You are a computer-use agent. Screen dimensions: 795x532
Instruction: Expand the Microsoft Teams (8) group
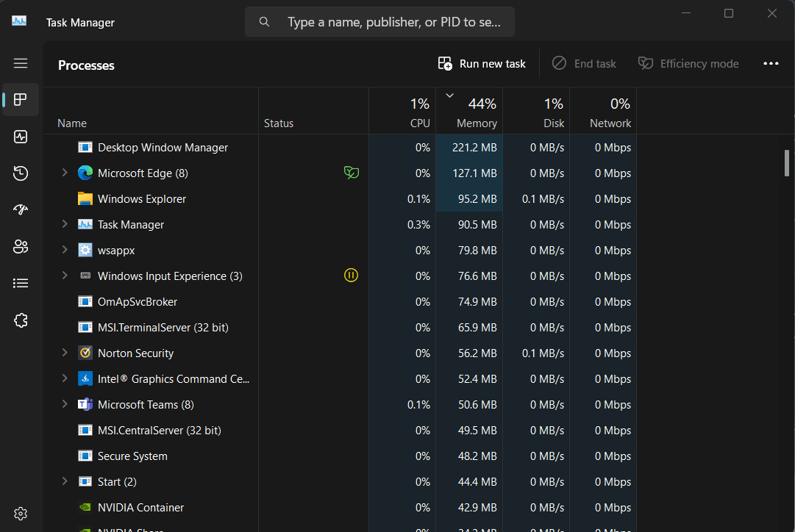(x=65, y=404)
